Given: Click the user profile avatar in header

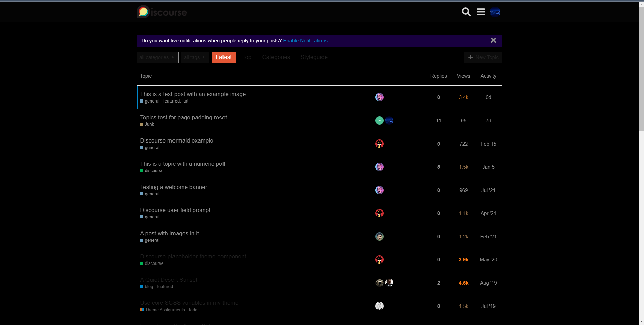Looking at the screenshot, I should pos(495,12).
